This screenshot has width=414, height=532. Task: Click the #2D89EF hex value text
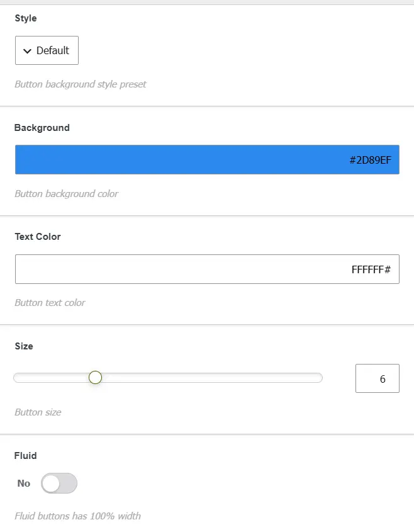point(370,160)
